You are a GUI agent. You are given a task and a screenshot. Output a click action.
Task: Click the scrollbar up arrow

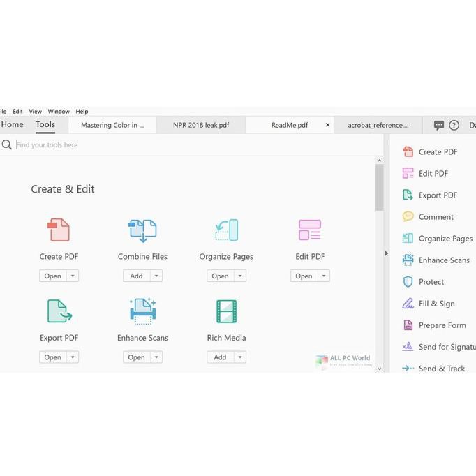379,161
